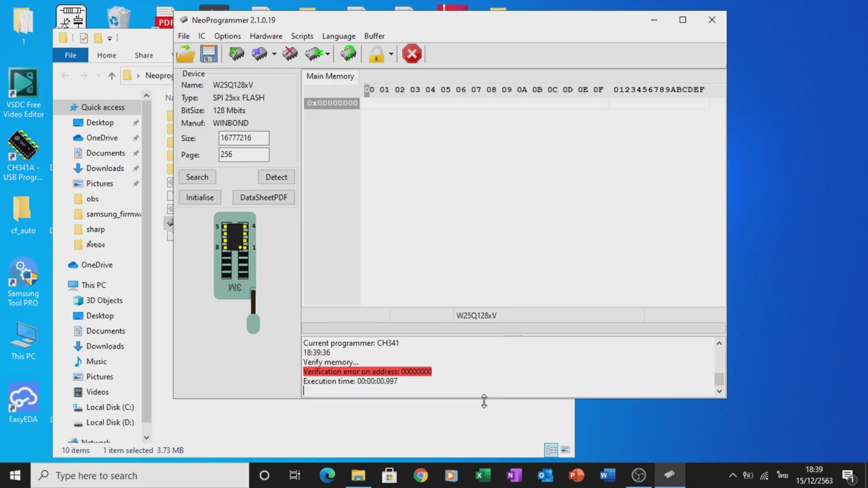868x488 pixels.
Task: Click the pin icon beside Downloads
Action: pyautogui.click(x=136, y=168)
